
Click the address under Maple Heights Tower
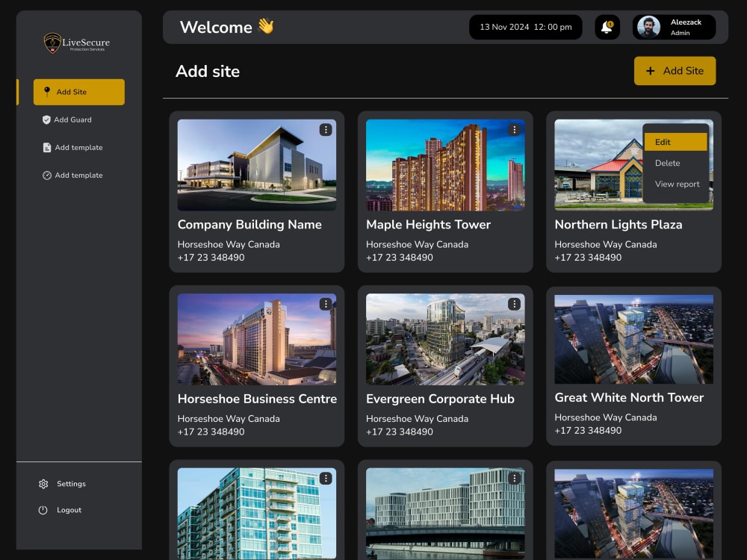pos(418,244)
